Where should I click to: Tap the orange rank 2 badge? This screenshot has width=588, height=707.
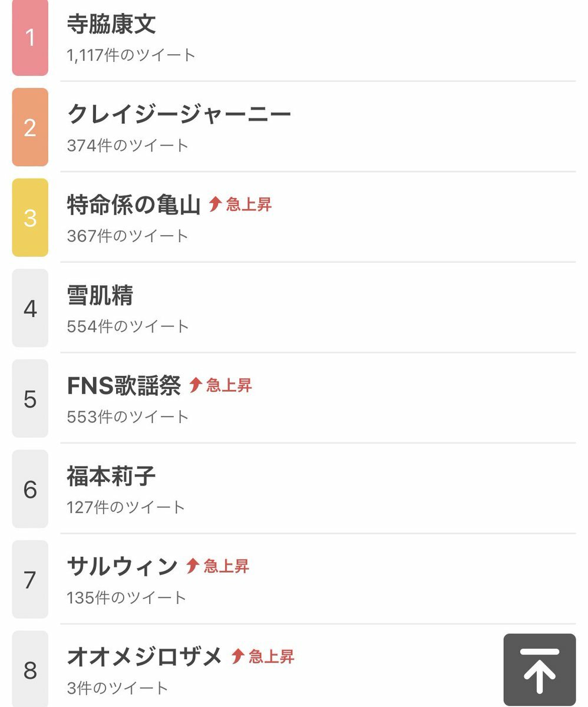click(30, 127)
